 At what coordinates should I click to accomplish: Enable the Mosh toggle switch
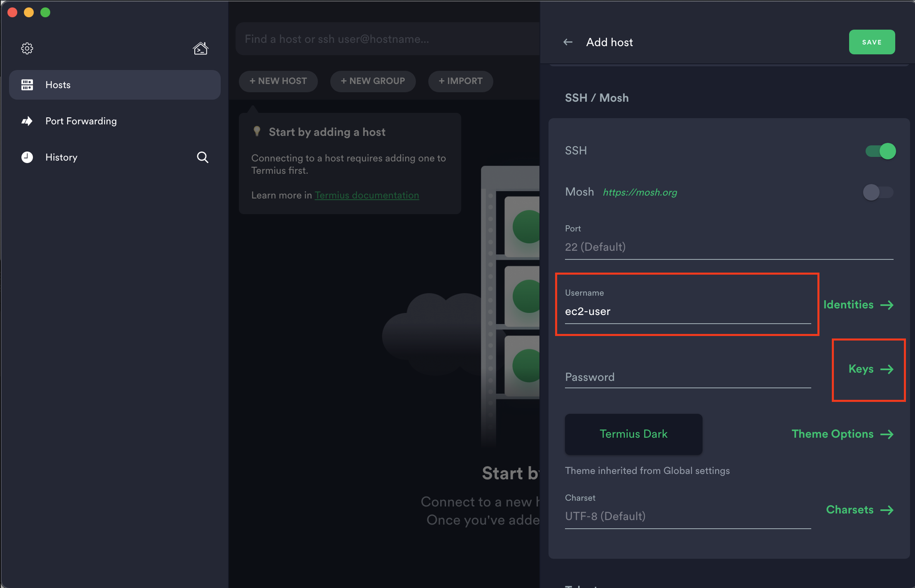[x=878, y=192]
